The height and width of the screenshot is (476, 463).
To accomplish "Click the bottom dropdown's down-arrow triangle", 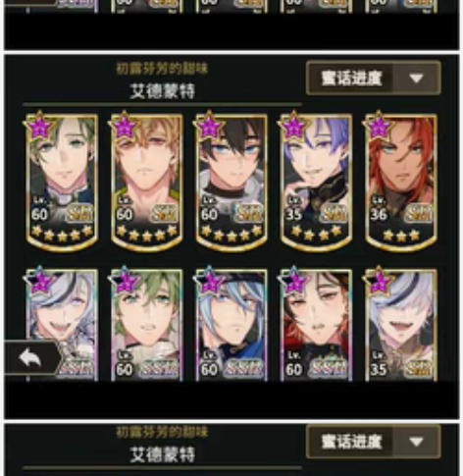I will 416,442.
